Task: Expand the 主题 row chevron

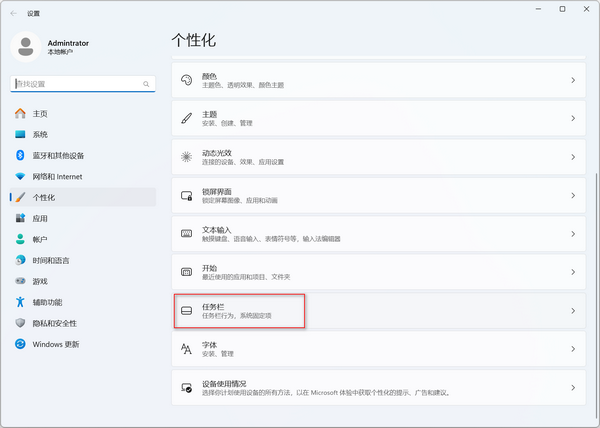Action: [x=573, y=118]
